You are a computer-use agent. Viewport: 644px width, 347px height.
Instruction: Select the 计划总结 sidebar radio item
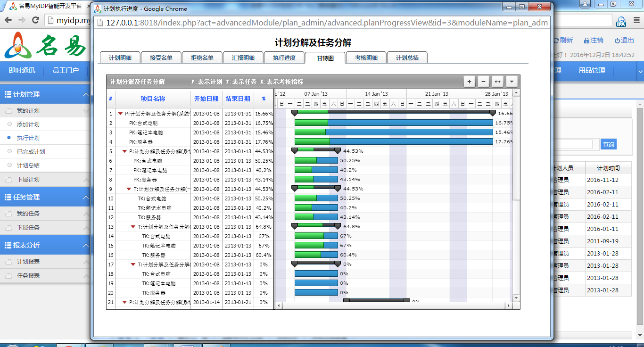coord(9,165)
